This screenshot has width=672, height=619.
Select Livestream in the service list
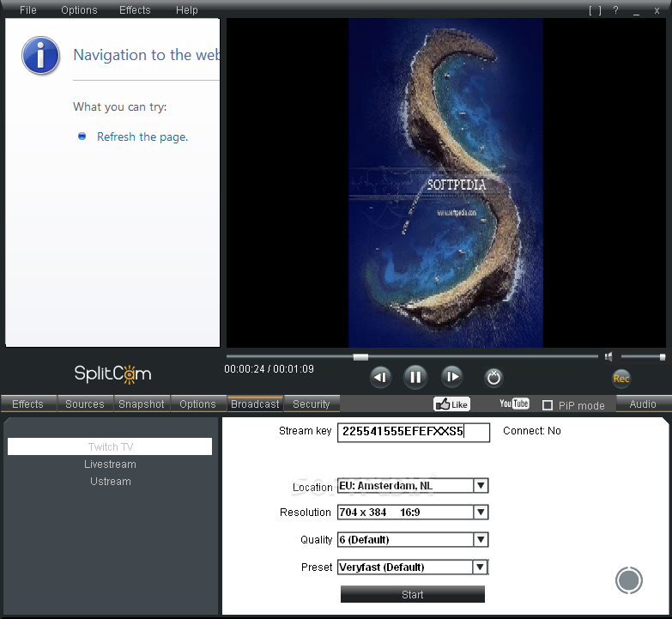[110, 464]
